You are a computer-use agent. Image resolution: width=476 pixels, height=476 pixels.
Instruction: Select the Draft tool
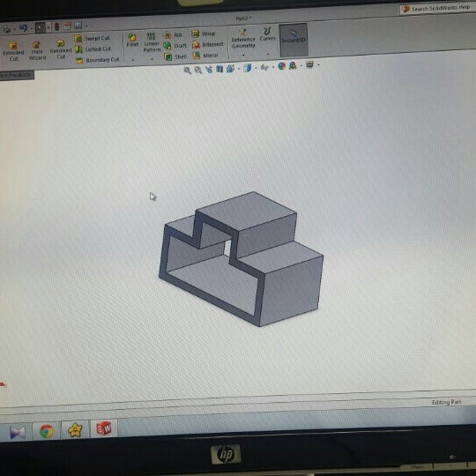coord(175,46)
